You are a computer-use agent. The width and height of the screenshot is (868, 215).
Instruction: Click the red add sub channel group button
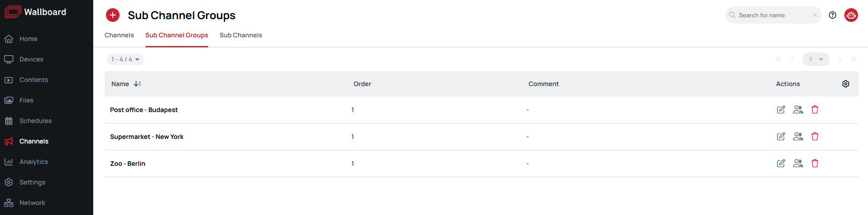pyautogui.click(x=113, y=15)
